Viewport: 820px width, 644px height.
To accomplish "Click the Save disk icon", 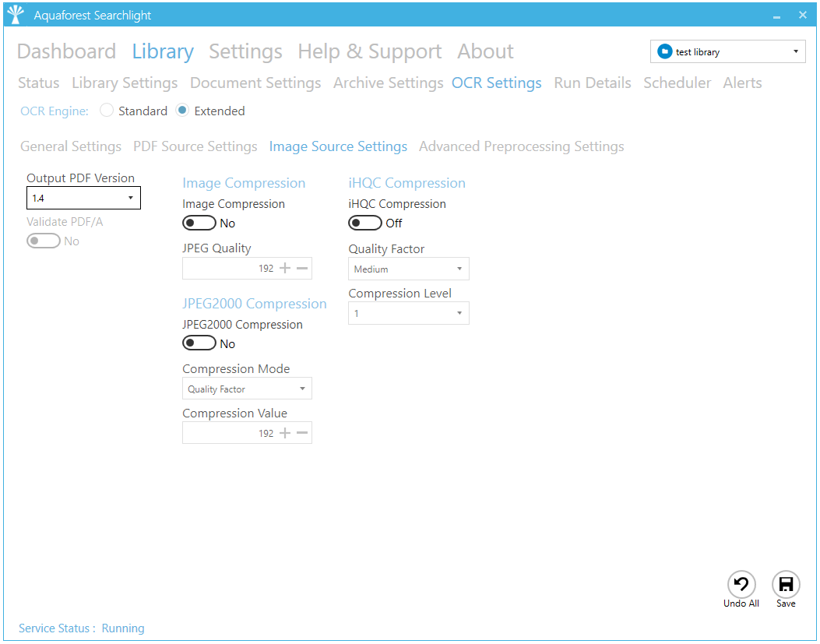I will coord(786,585).
